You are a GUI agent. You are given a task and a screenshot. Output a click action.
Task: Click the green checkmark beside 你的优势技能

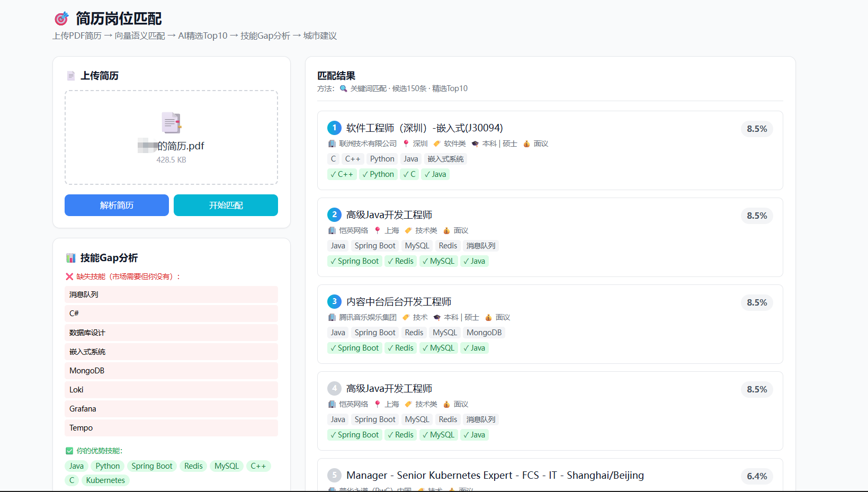pyautogui.click(x=69, y=451)
